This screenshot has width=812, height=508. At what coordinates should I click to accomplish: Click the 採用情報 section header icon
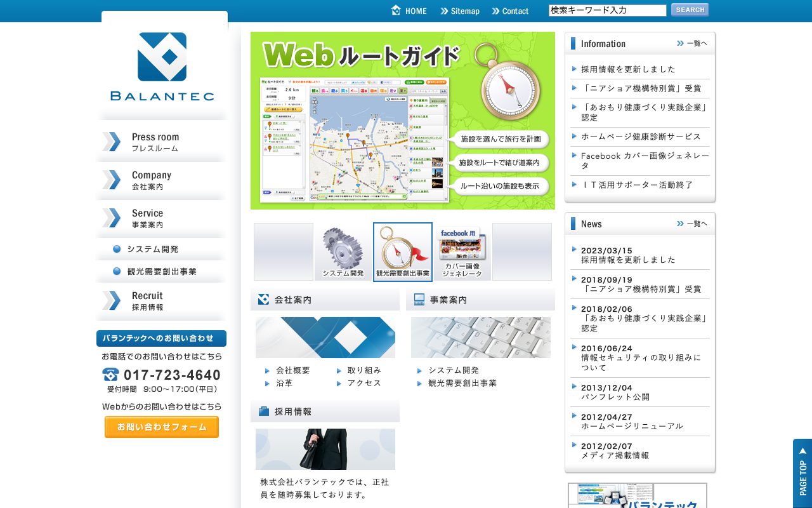coord(263,411)
